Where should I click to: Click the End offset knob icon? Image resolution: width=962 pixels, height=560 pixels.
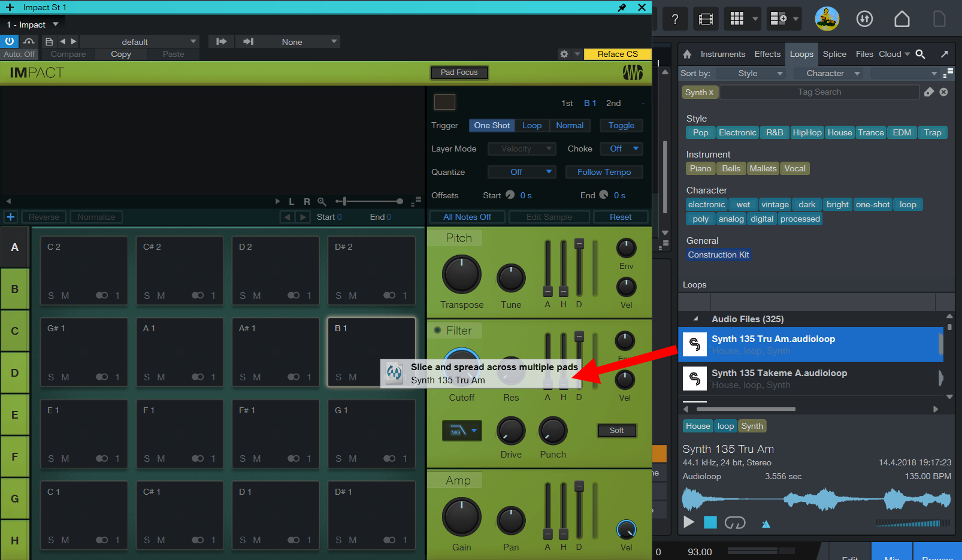click(x=603, y=195)
